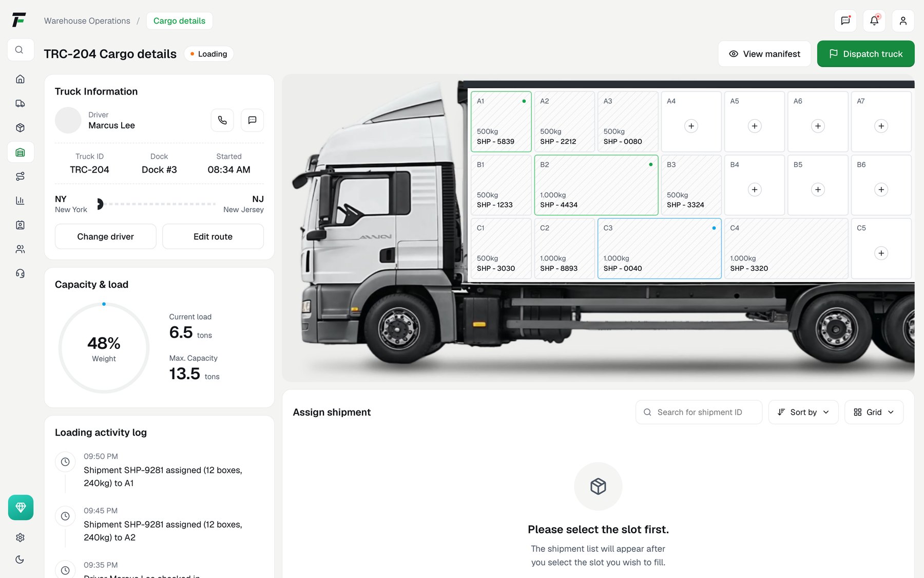Select cargo slot B2 SHP - 4434
This screenshot has width=924, height=578.
596,185
